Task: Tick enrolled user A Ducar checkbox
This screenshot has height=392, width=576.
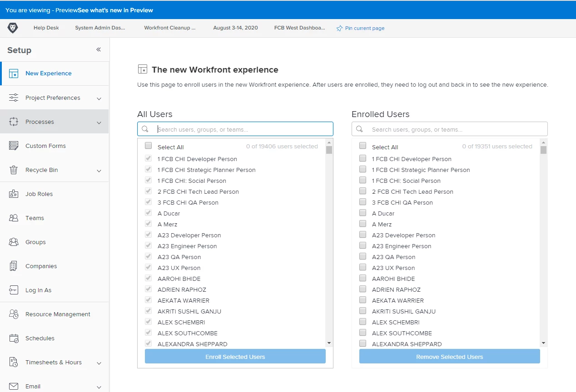Action: 362,213
